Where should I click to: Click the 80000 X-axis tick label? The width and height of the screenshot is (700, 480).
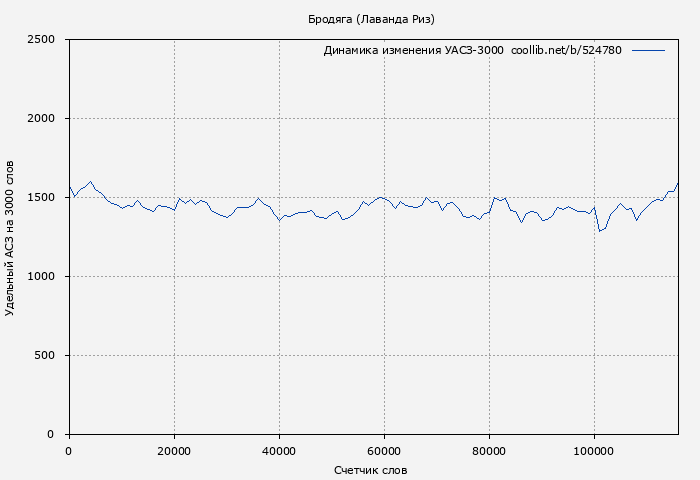point(489,451)
